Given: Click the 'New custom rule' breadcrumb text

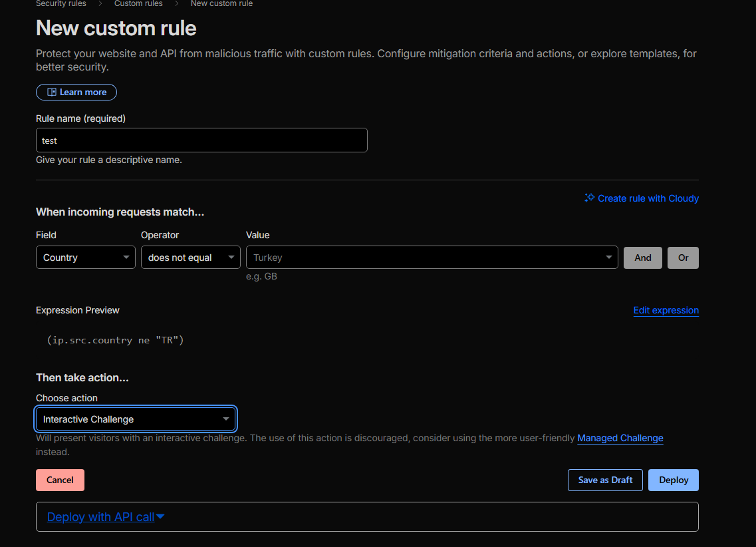Looking at the screenshot, I should pyautogui.click(x=222, y=3).
